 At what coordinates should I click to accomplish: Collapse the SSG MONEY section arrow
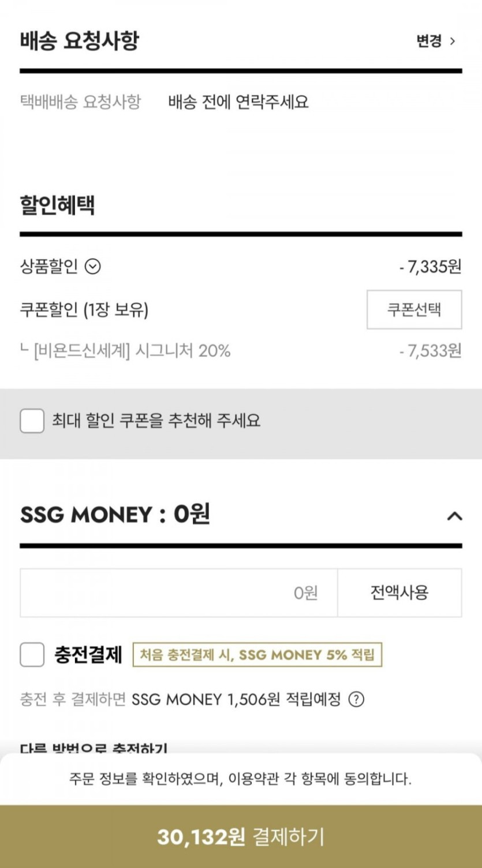click(454, 516)
